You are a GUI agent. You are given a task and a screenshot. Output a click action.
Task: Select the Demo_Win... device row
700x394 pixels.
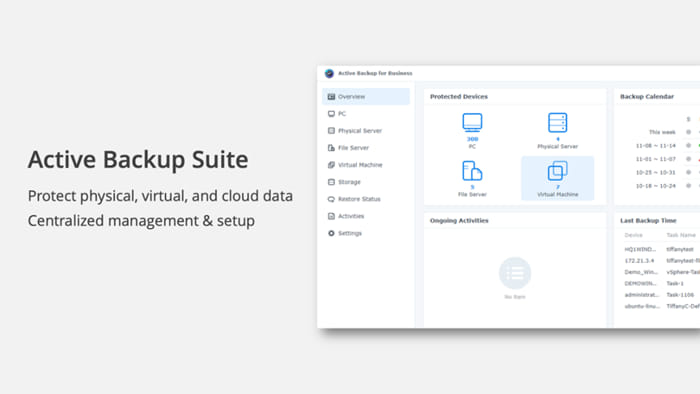(x=661, y=272)
